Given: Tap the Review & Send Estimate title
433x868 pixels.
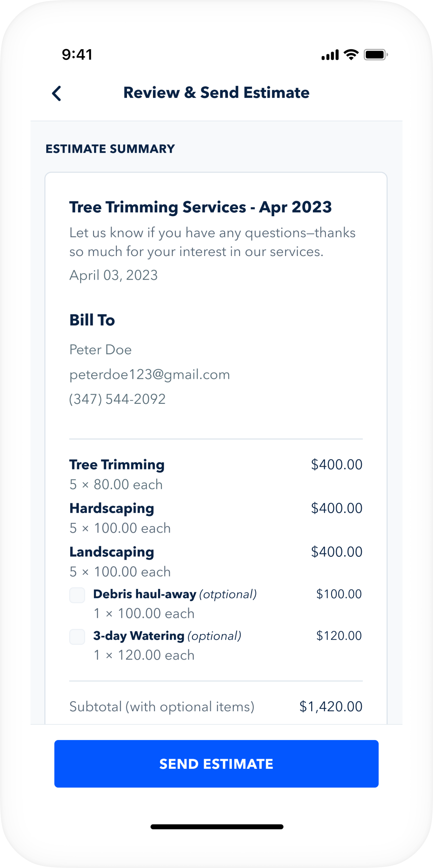Looking at the screenshot, I should click(x=216, y=93).
